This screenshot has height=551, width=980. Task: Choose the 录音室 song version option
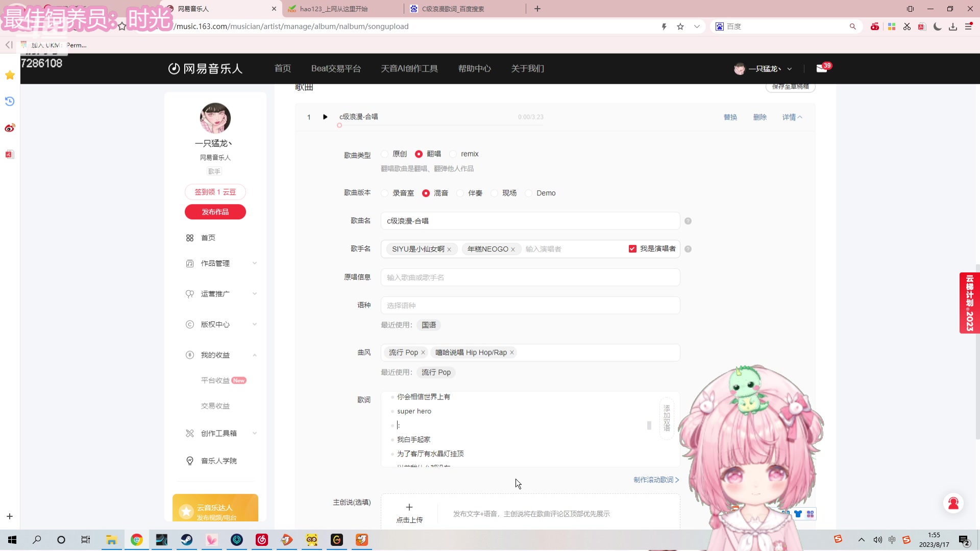[x=385, y=193]
